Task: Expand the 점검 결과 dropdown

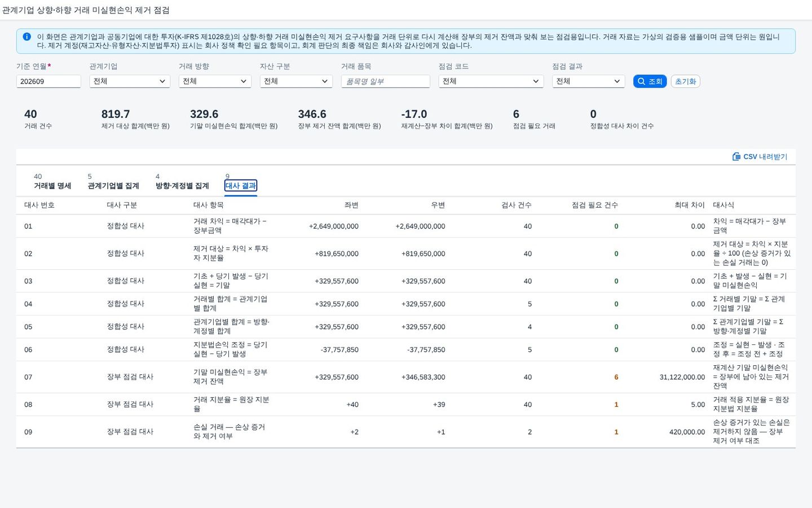Action: point(589,81)
